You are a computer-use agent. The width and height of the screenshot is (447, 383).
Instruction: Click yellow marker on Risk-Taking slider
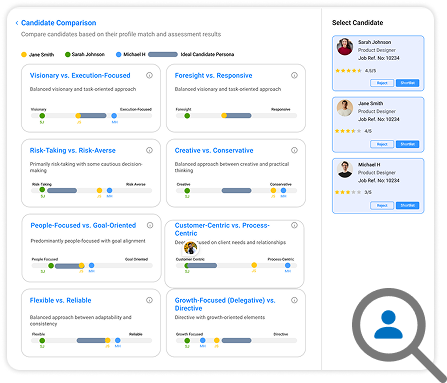(99, 190)
